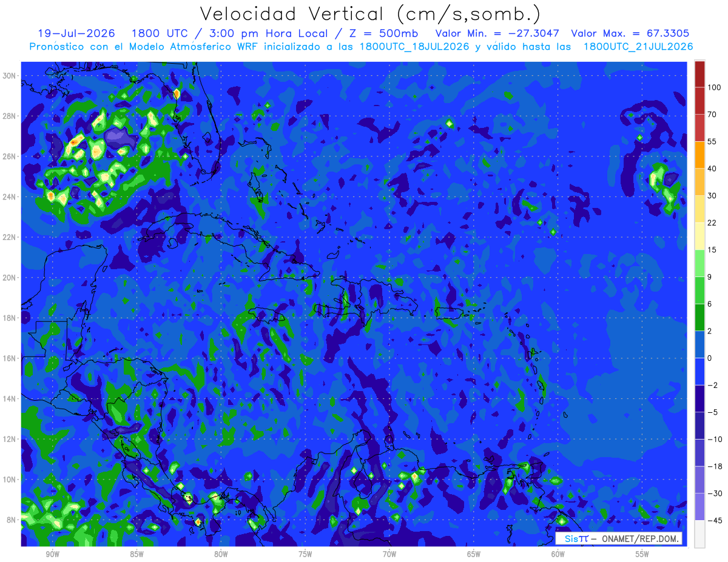Click the colorbar value label 9

pyautogui.click(x=710, y=276)
